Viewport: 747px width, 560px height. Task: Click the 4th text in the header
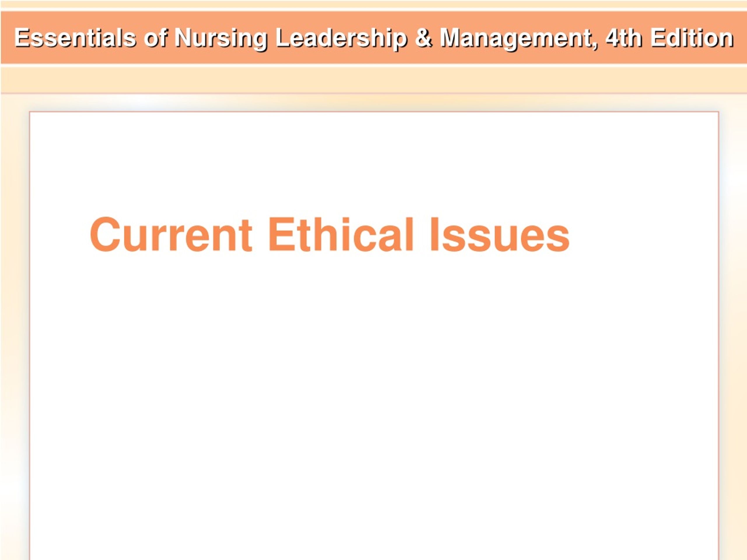[624, 37]
